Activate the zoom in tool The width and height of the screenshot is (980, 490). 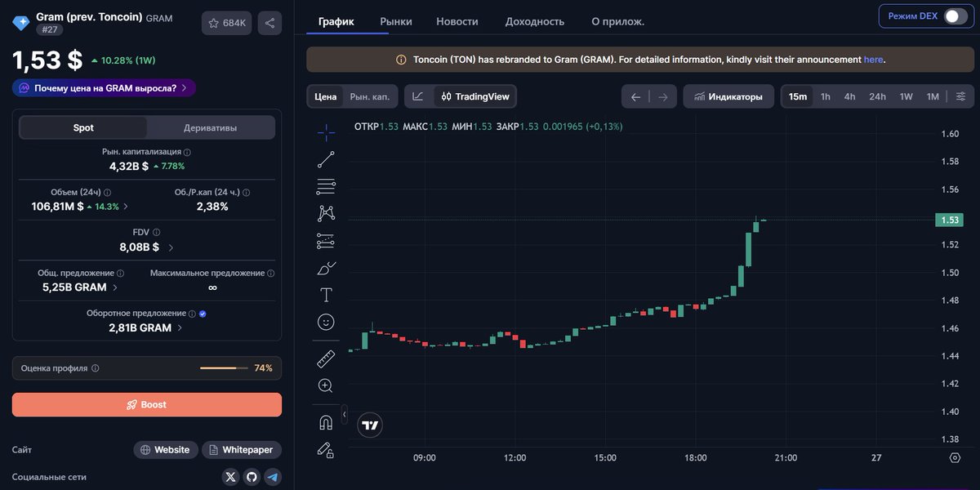[326, 385]
